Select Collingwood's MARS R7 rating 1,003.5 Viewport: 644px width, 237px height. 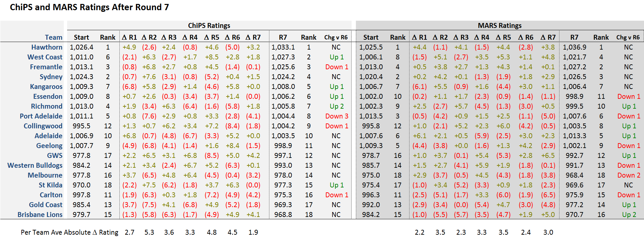point(575,126)
